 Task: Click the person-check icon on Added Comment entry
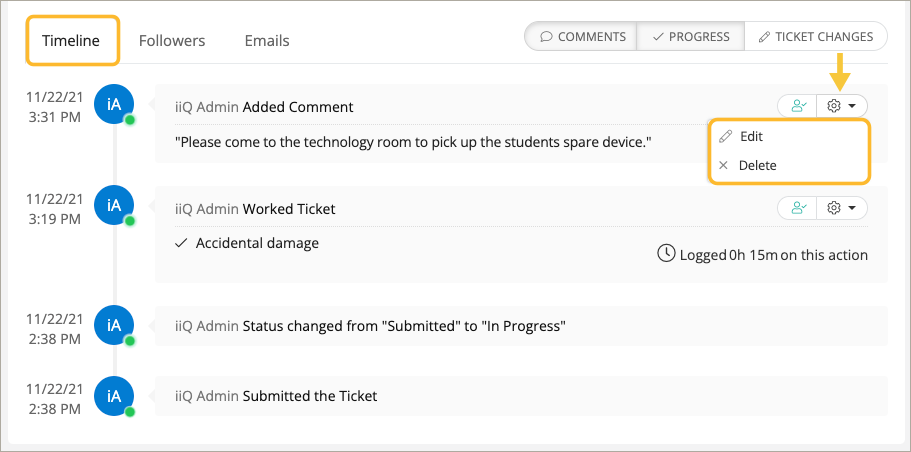pyautogui.click(x=798, y=105)
